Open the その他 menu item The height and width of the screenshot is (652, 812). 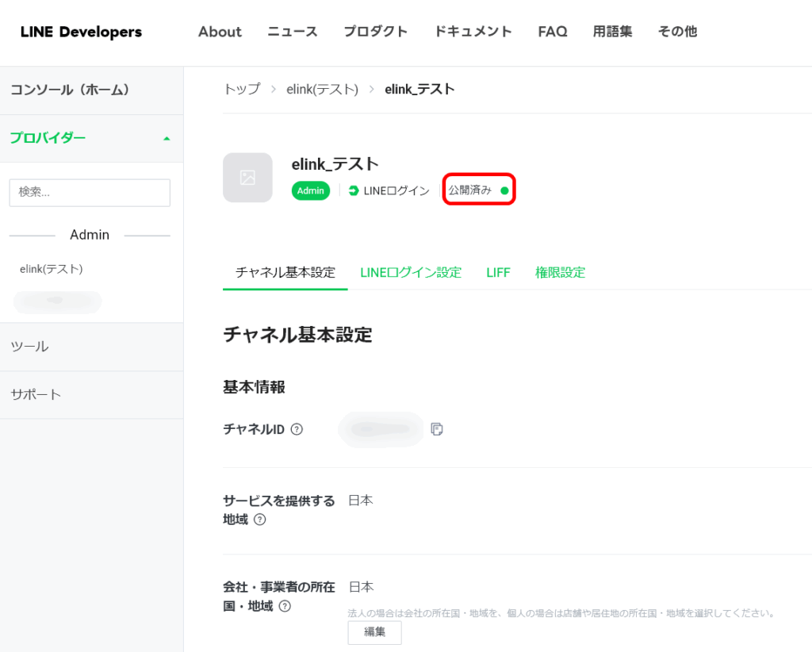click(677, 32)
